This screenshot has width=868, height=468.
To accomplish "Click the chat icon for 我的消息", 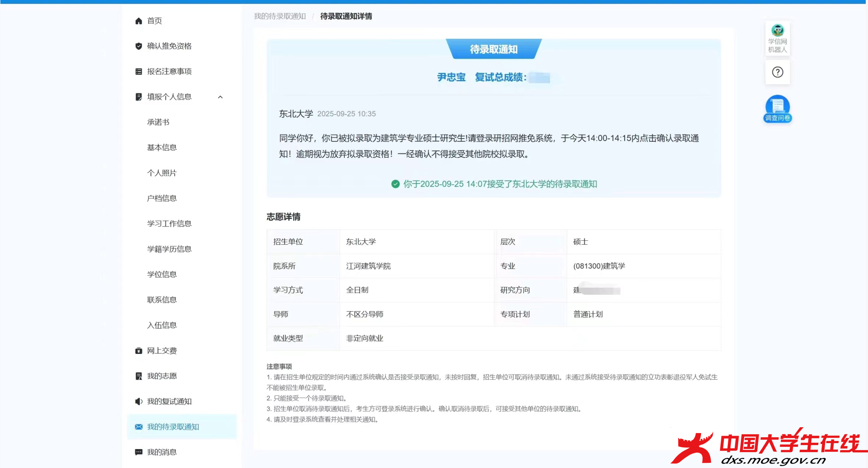I will tap(139, 452).
